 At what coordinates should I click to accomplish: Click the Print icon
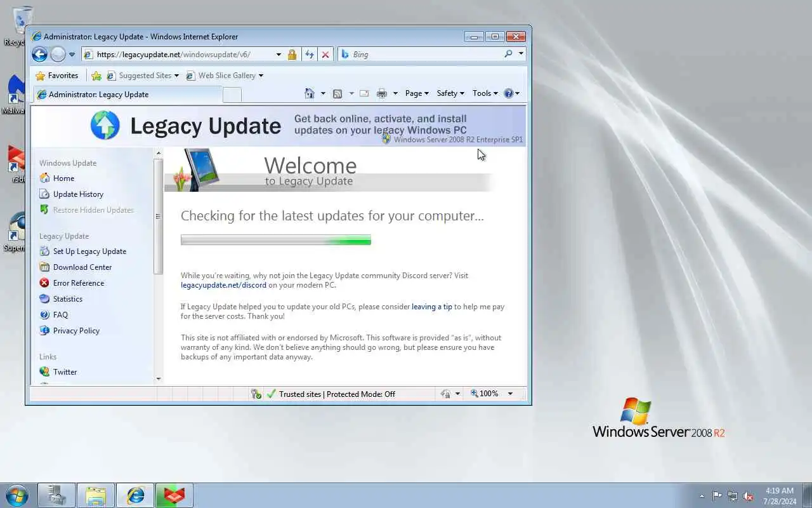[381, 93]
